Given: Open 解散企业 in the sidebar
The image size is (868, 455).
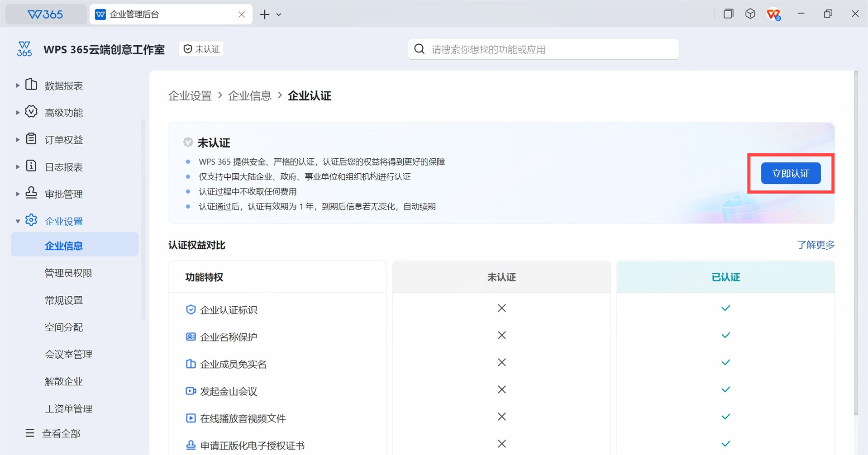Looking at the screenshot, I should pyautogui.click(x=64, y=381).
